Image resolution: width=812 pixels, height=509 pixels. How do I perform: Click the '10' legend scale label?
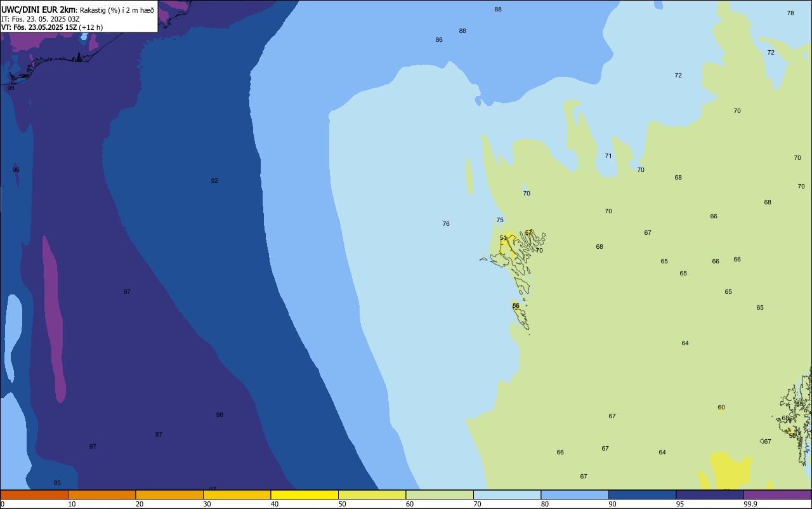point(72,504)
